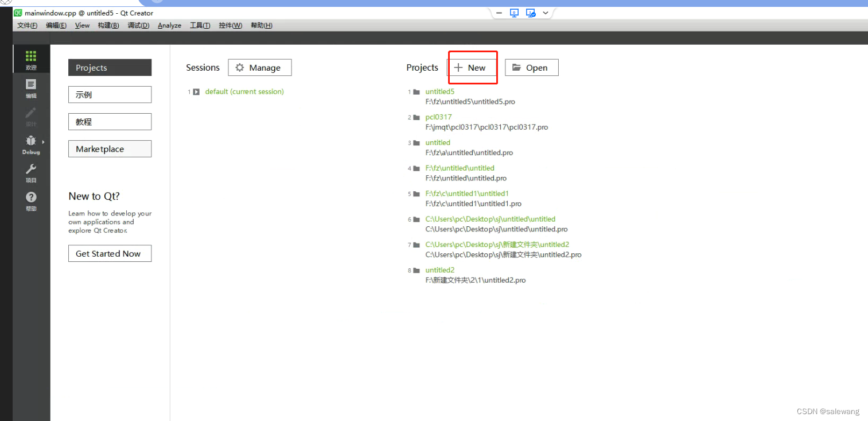The image size is (868, 421).
Task: Click Manage sessions button
Action: point(260,68)
